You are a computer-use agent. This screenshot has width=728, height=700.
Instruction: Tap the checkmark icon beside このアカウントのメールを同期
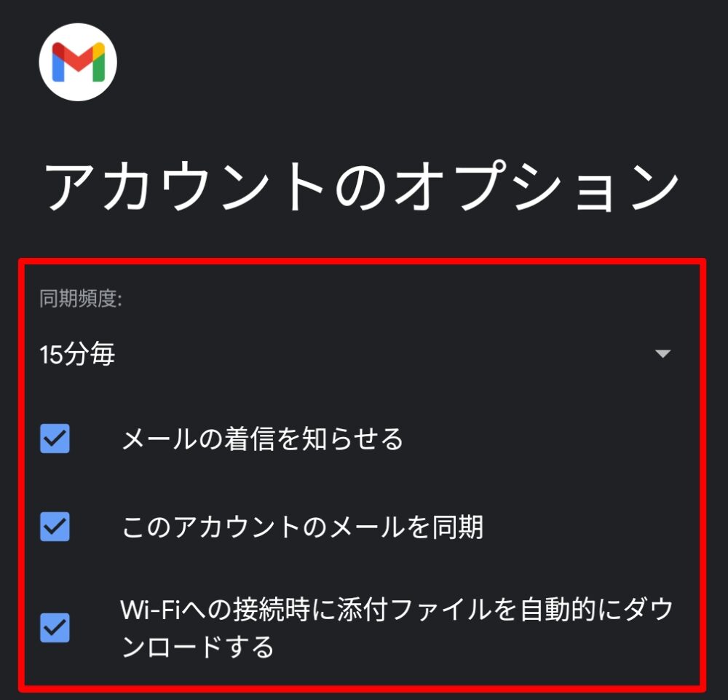pyautogui.click(x=55, y=527)
